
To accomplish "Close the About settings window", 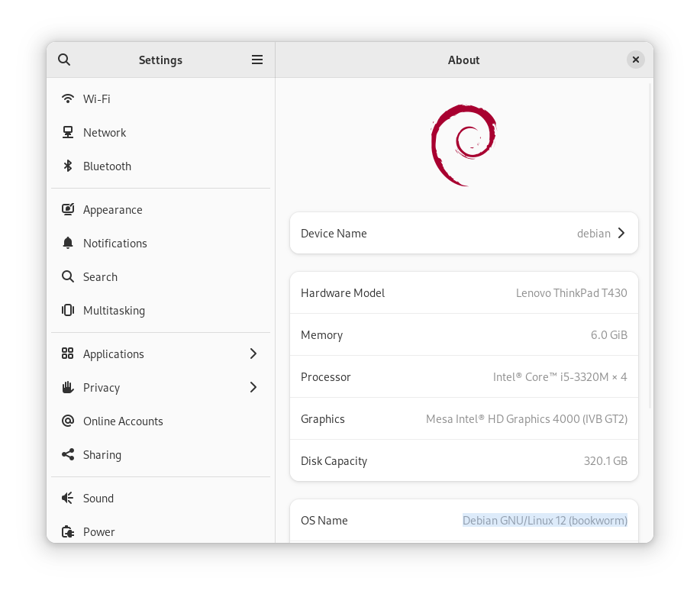I will [x=636, y=60].
